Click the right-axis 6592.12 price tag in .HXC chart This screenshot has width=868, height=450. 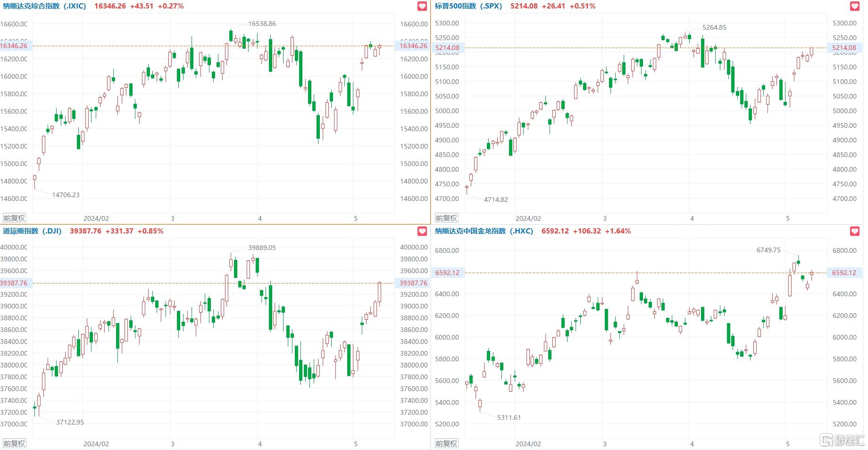[x=844, y=273]
